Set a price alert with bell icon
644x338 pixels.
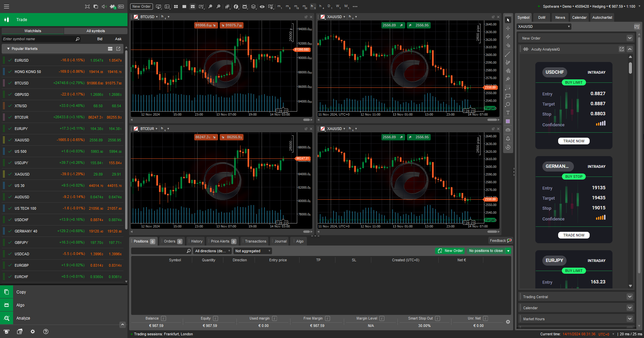point(508,138)
